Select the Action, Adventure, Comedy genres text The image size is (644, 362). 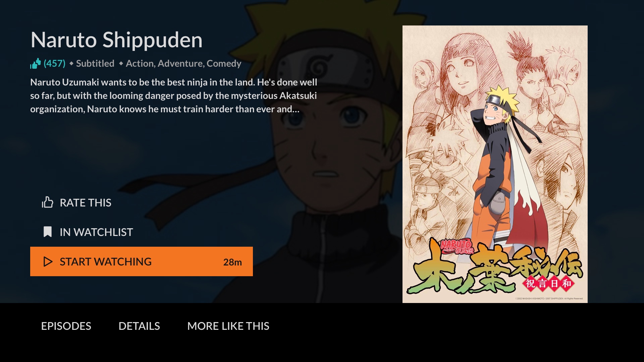point(183,63)
